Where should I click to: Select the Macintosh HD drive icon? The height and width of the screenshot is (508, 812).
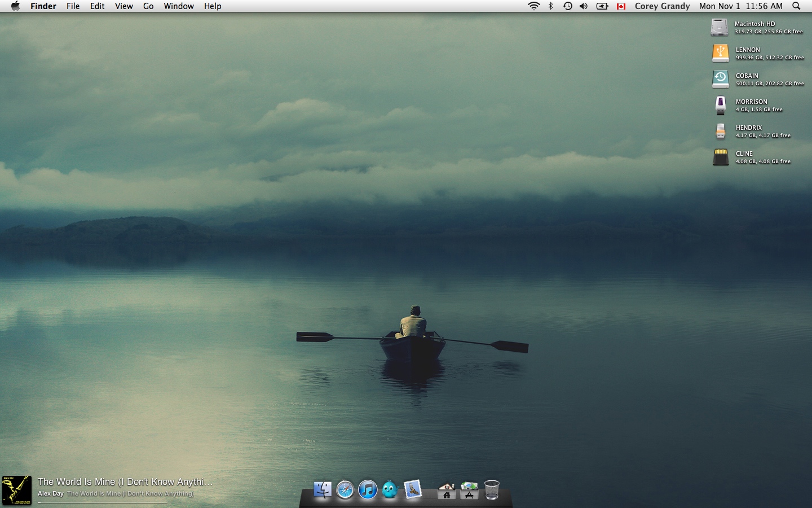(x=720, y=27)
